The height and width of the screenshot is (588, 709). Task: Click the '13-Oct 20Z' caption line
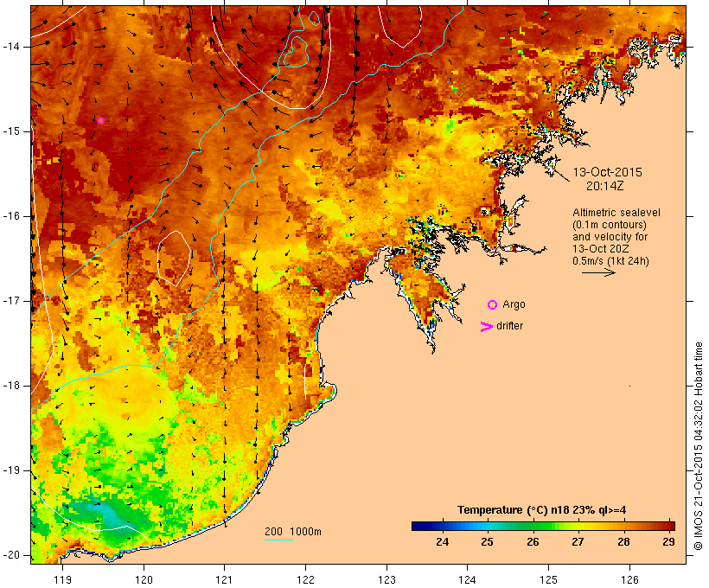point(600,249)
